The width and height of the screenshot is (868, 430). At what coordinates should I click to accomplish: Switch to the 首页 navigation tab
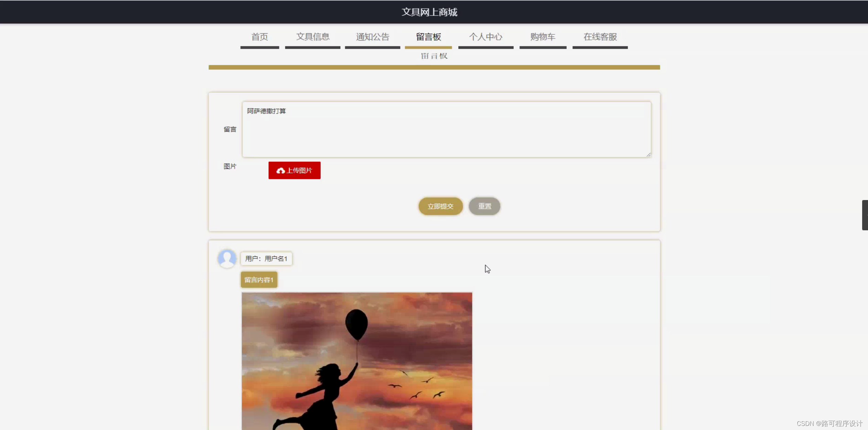(259, 37)
